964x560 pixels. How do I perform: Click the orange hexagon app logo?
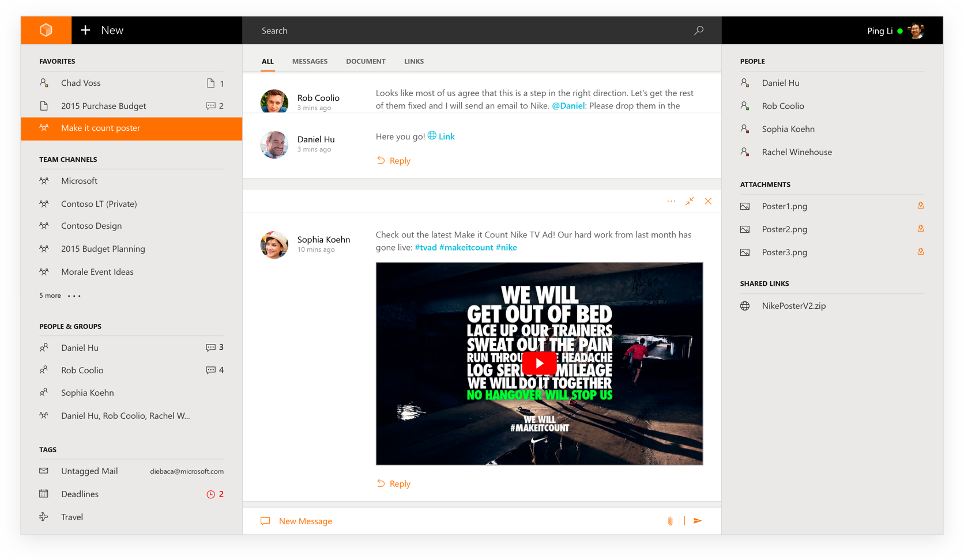coord(46,30)
